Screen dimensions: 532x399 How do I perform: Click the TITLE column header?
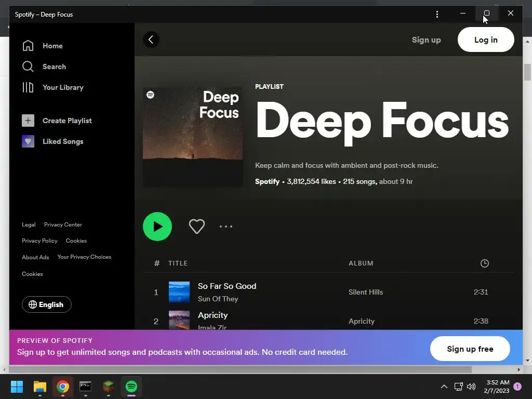coord(178,263)
